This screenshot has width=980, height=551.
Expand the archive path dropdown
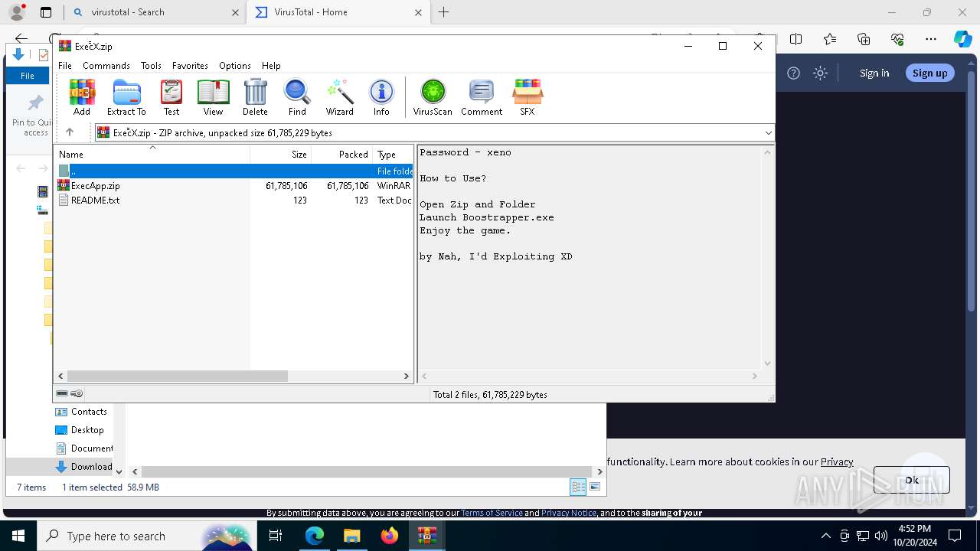point(768,132)
